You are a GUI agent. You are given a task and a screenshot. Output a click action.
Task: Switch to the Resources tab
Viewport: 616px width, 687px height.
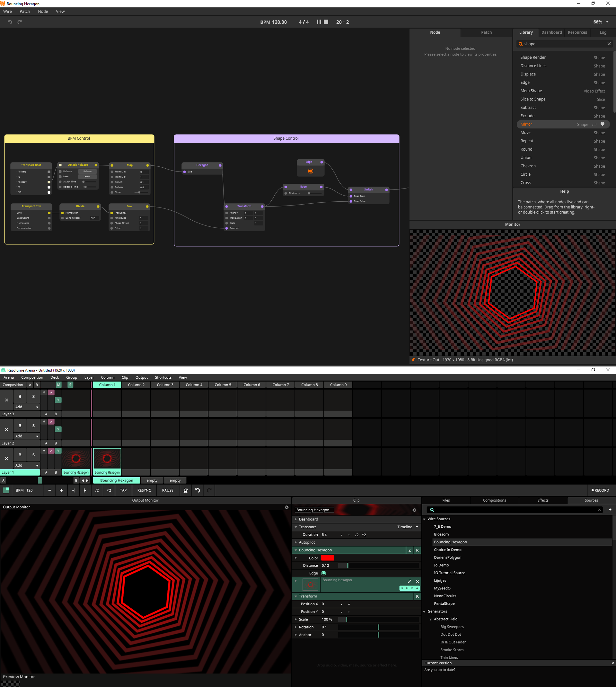(x=577, y=32)
